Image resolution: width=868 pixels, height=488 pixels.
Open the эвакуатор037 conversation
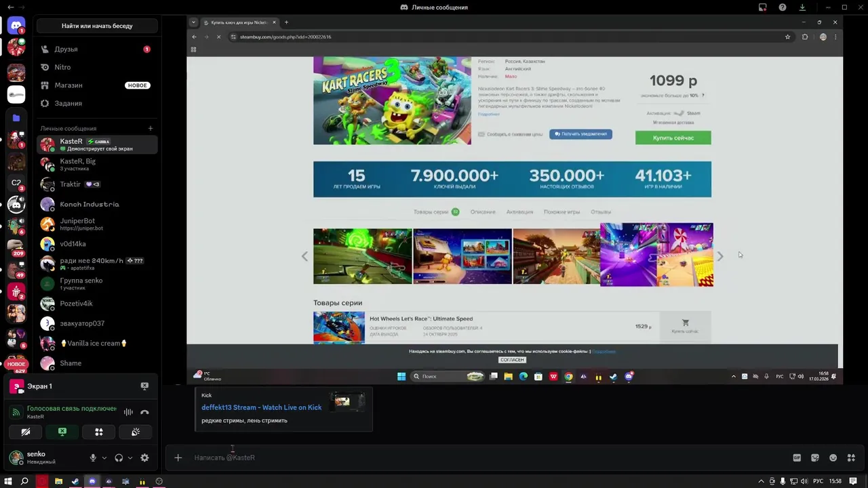tap(97, 323)
